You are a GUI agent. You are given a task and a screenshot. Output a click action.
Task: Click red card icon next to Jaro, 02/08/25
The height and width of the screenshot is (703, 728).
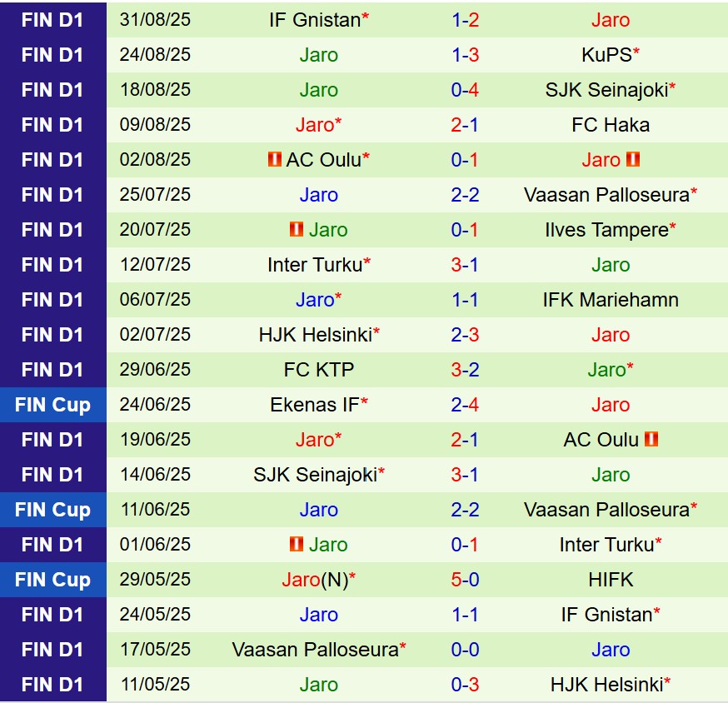point(632,159)
